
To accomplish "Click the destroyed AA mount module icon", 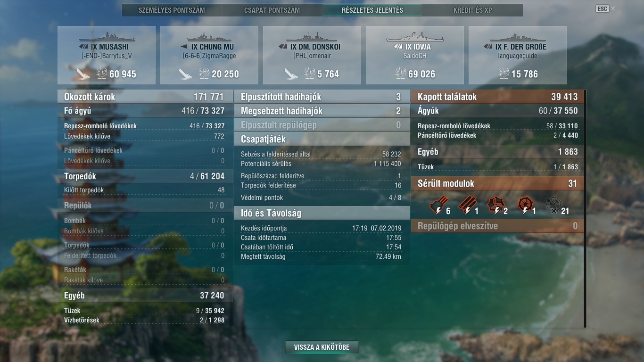I will point(553,206).
